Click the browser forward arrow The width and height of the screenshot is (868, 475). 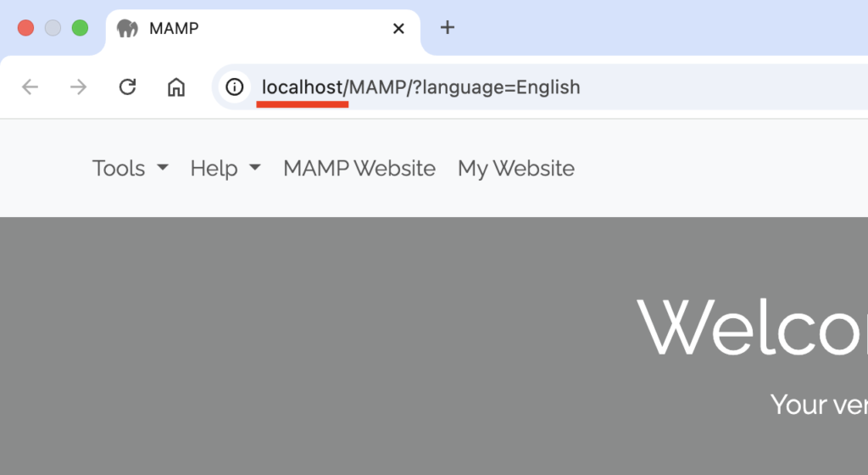[79, 87]
